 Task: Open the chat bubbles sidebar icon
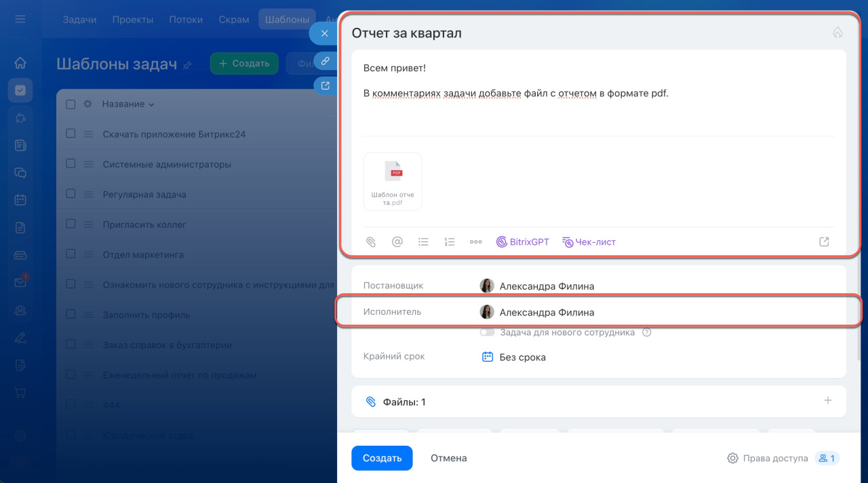tap(20, 172)
